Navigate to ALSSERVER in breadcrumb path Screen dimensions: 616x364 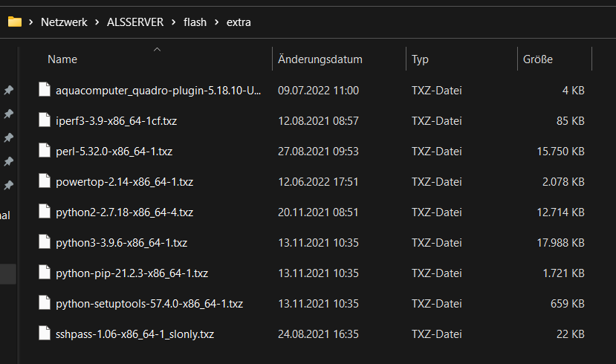point(135,22)
